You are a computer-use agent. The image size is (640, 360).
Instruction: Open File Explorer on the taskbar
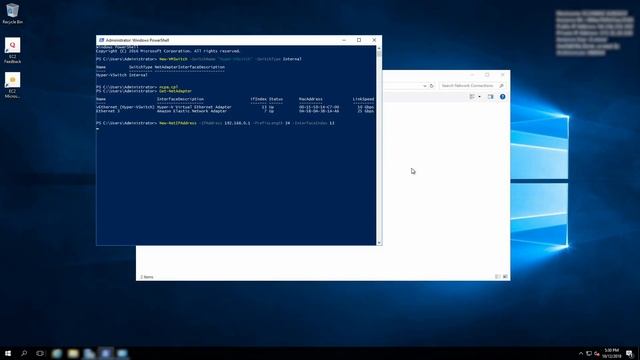pos(73,353)
